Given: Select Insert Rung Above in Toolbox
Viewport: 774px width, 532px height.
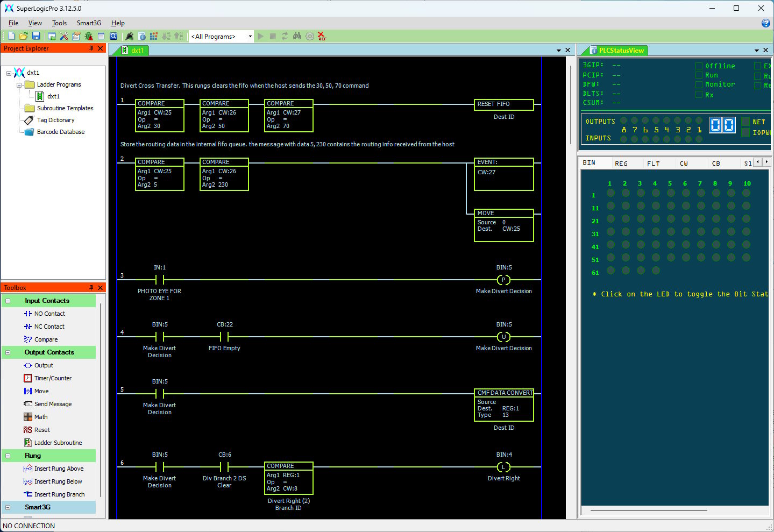Looking at the screenshot, I should pos(59,469).
